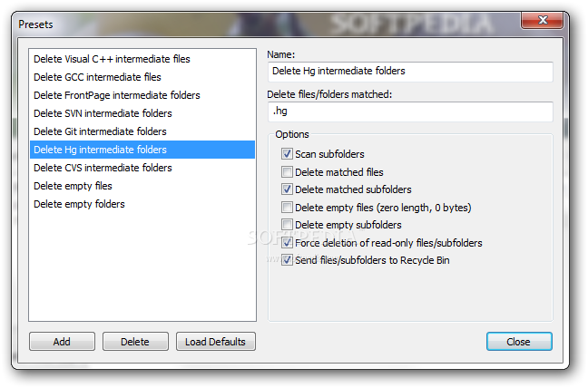Select Delete CVS intermediate folders preset
588x388 pixels.
pos(142,168)
